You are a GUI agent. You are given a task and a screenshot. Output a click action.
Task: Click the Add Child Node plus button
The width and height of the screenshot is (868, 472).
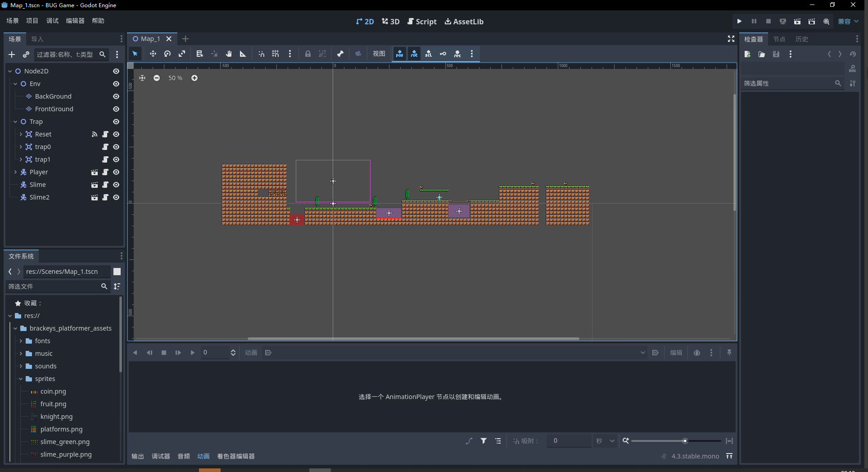pos(12,54)
